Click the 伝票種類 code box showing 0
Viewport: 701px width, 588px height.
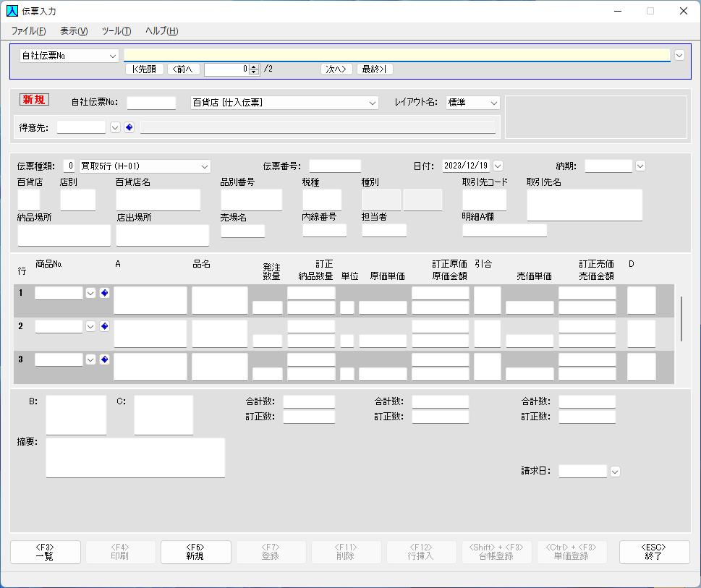click(69, 166)
